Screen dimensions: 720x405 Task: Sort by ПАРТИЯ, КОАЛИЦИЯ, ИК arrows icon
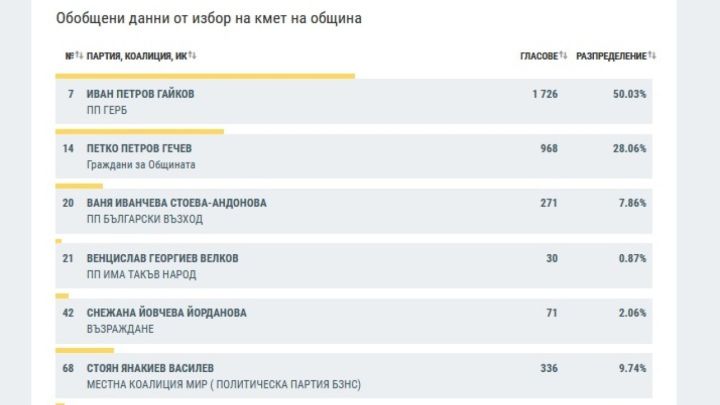[192, 56]
